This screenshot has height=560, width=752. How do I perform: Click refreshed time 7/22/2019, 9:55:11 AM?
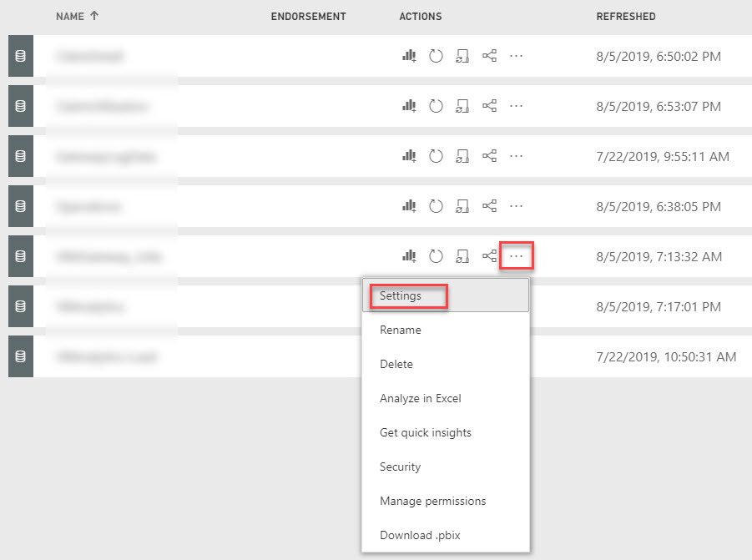663,157
